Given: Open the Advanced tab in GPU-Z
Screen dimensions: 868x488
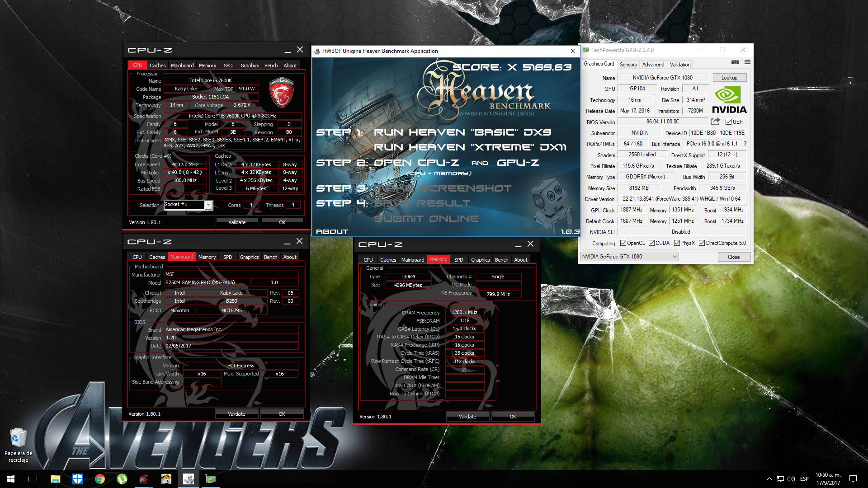Looking at the screenshot, I should [x=653, y=65].
